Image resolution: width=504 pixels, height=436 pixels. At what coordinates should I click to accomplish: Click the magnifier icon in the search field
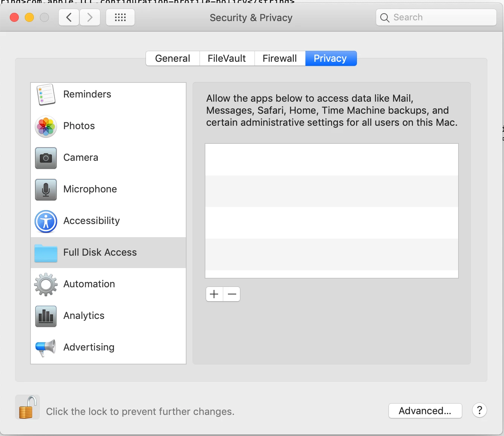pos(384,18)
